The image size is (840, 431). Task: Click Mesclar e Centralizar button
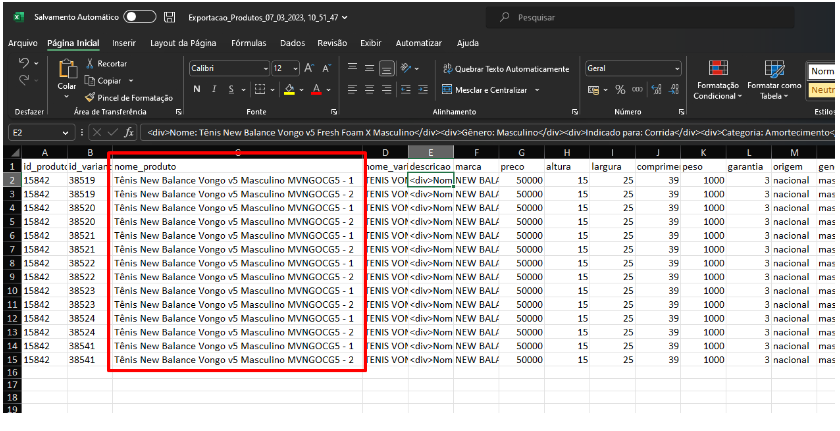click(x=485, y=90)
